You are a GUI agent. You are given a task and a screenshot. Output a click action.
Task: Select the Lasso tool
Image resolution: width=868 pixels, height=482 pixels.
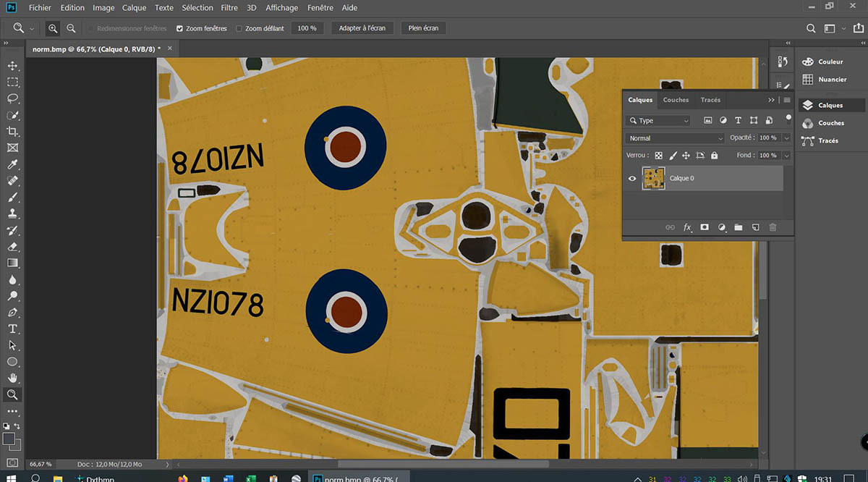[12, 98]
